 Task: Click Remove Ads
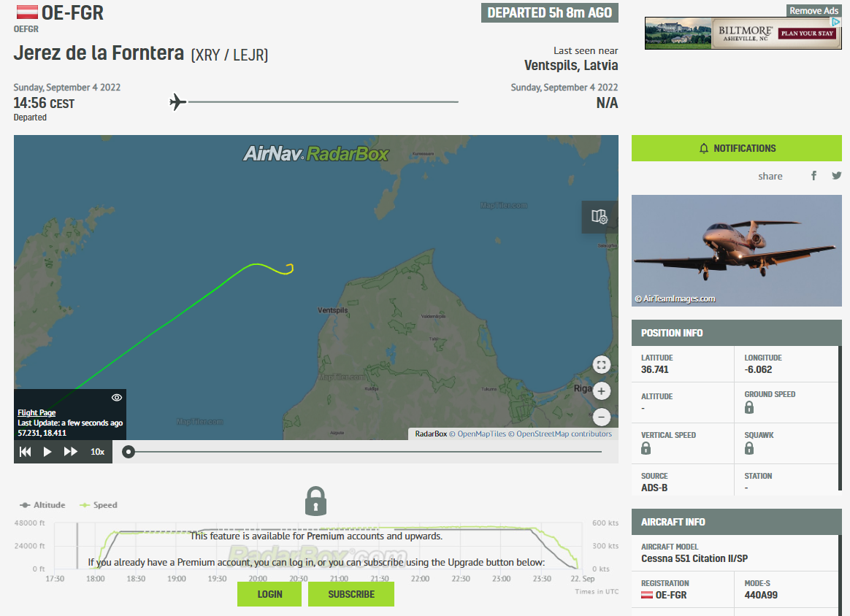pyautogui.click(x=813, y=11)
